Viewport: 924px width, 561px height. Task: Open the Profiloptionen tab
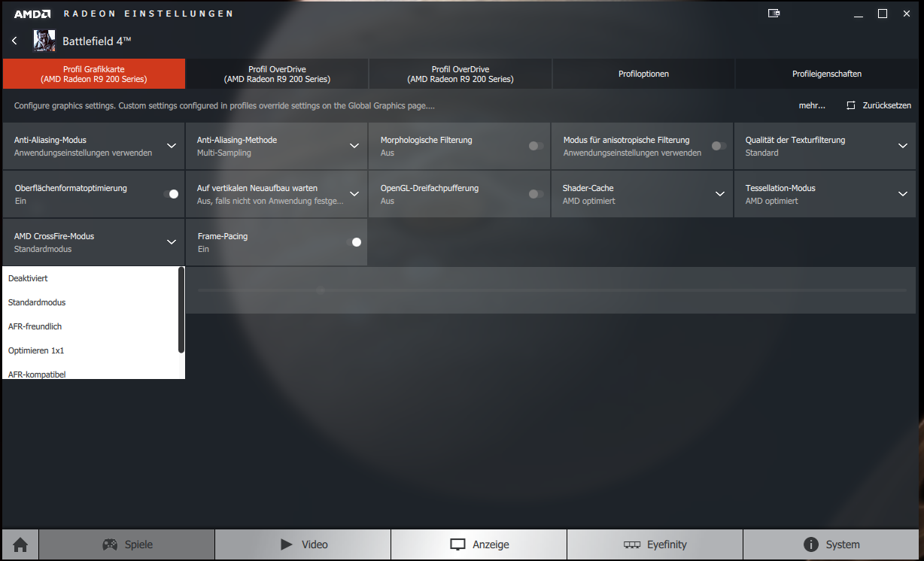(643, 74)
